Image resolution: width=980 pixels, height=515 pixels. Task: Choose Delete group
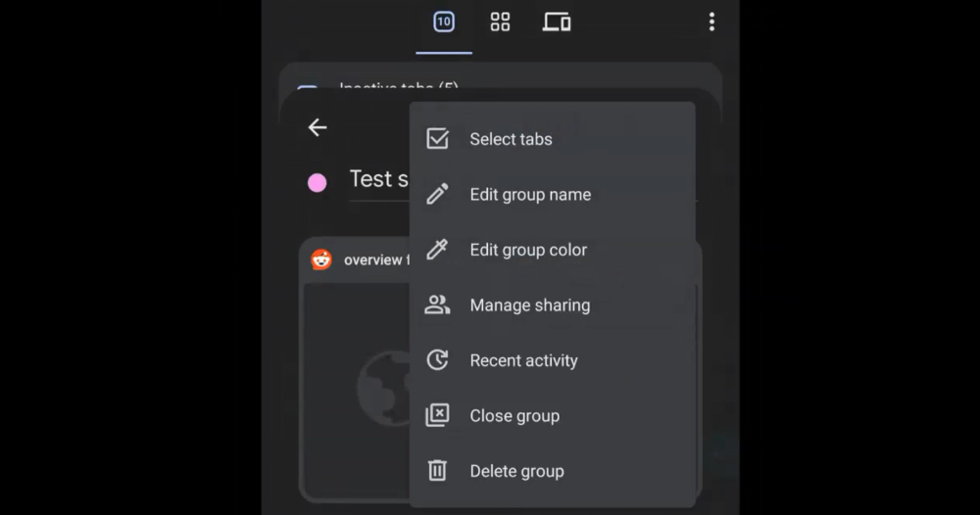point(553,471)
